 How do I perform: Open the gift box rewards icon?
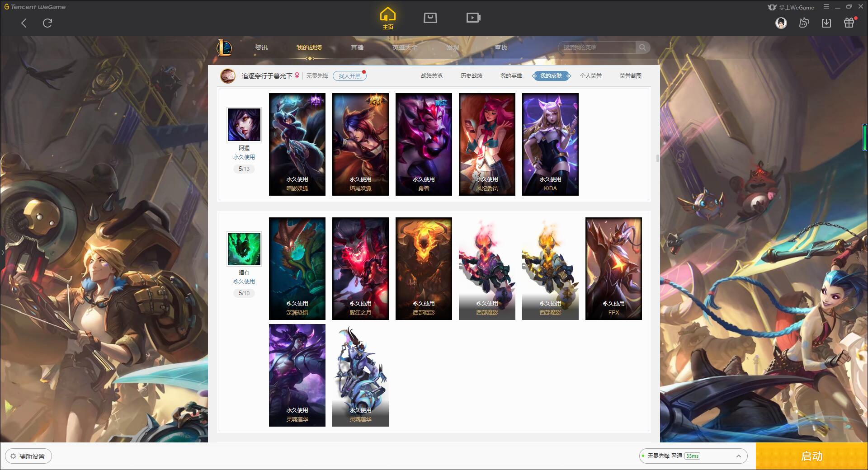(849, 23)
